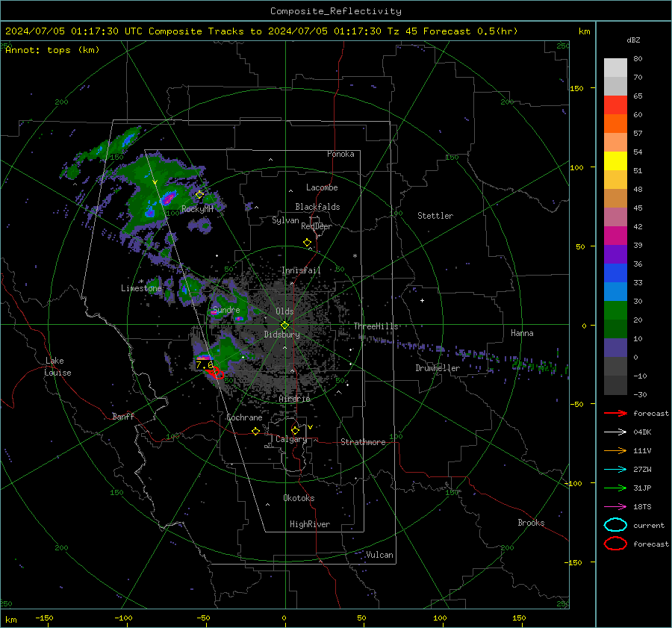This screenshot has height=628, width=672.
Task: Click the Calgary city label
Action: (291, 439)
